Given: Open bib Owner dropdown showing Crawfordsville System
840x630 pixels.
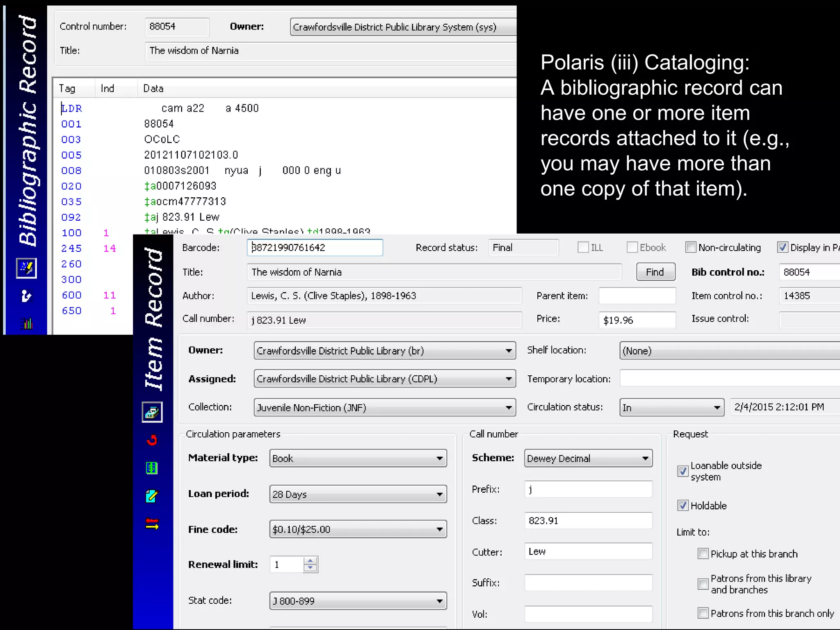Looking at the screenshot, I should (403, 27).
